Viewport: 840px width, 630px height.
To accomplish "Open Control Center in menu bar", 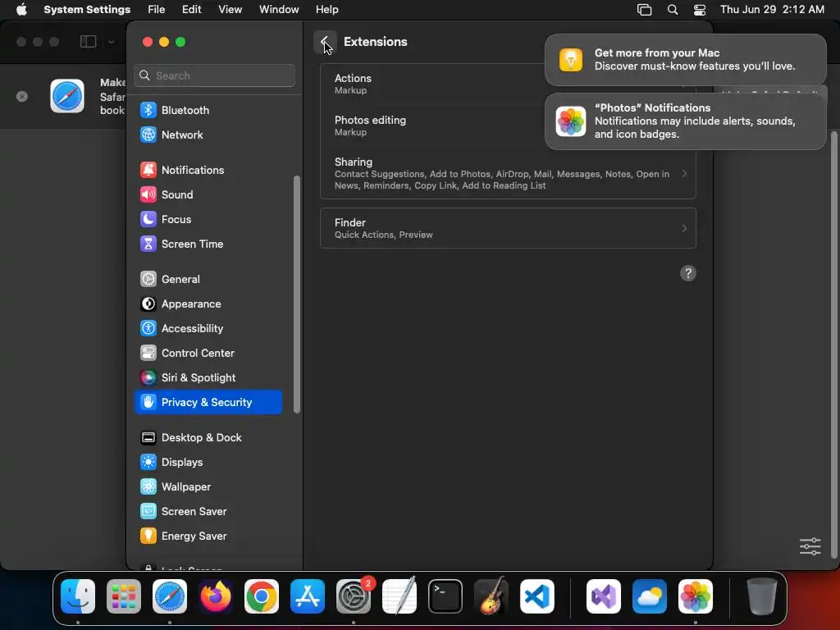I will coord(700,10).
